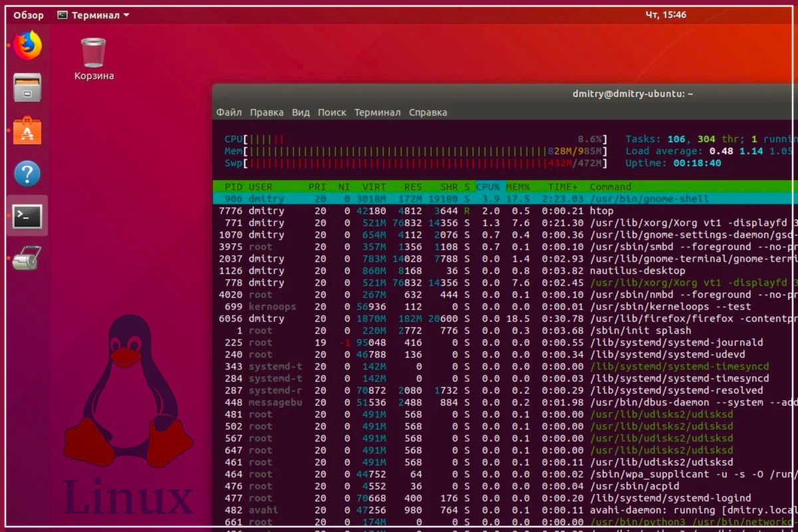Sort by the TIME+ column header
Image resolution: width=798 pixels, height=532 pixels.
point(563,187)
